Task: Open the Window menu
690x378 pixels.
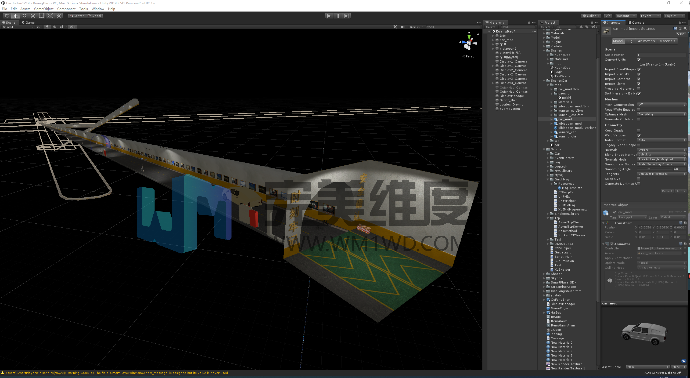Action: click(97, 8)
